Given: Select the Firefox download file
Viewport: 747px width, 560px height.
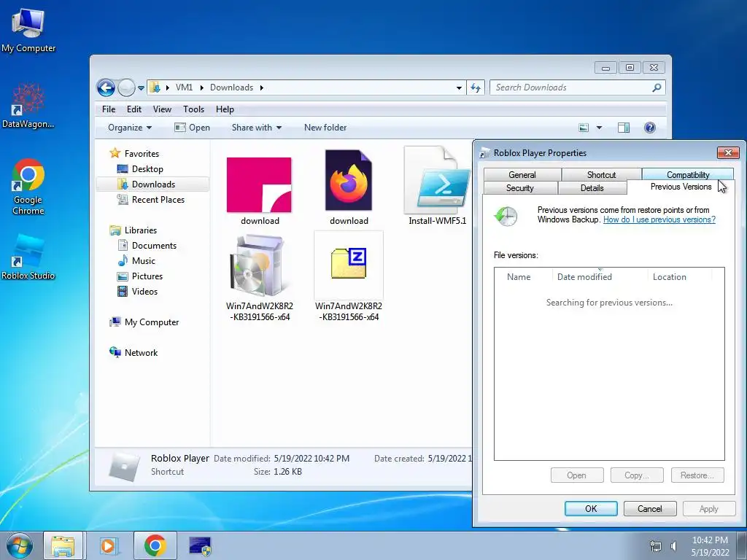Looking at the screenshot, I should (x=349, y=187).
